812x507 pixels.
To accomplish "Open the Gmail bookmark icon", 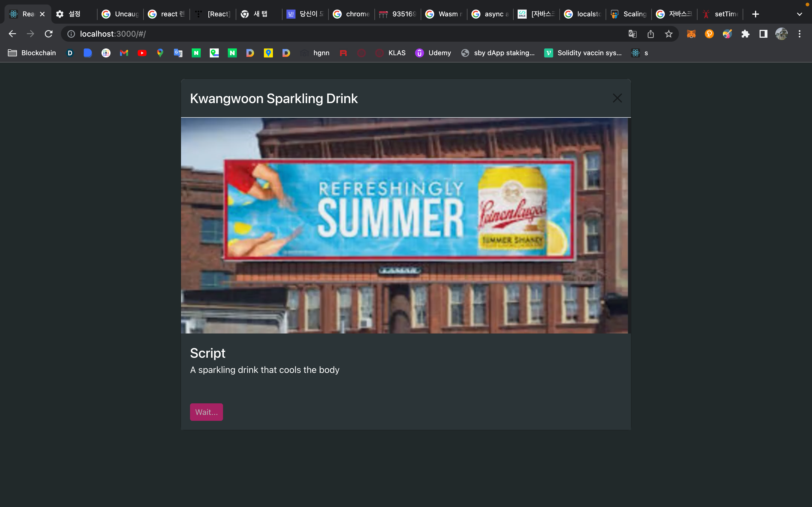I will click(x=124, y=53).
